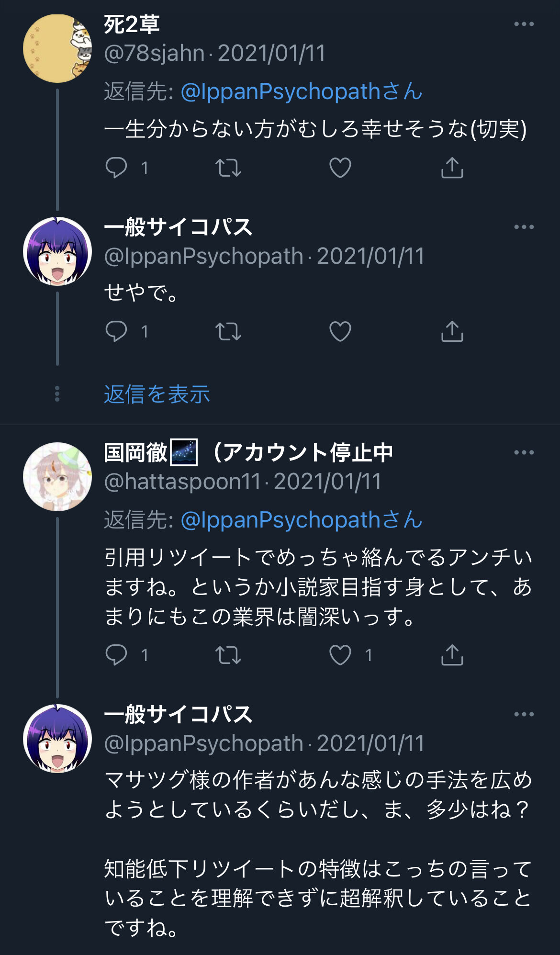Open 国岡徹's profile avatar

(57, 477)
